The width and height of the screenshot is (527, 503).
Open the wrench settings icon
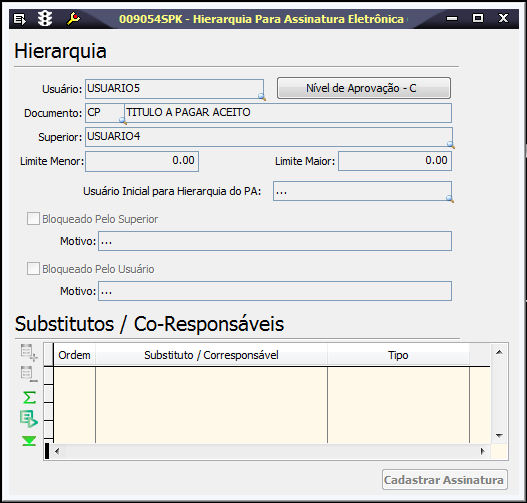(x=73, y=18)
